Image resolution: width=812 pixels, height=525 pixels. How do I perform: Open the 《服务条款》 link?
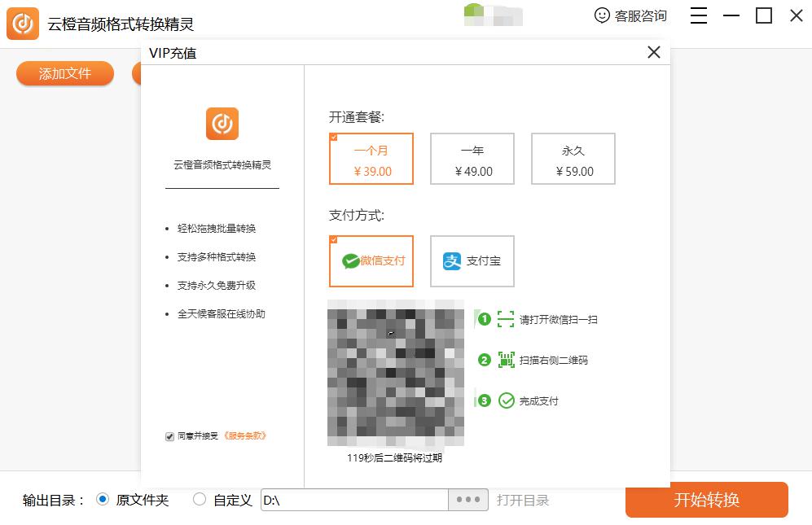click(x=245, y=436)
